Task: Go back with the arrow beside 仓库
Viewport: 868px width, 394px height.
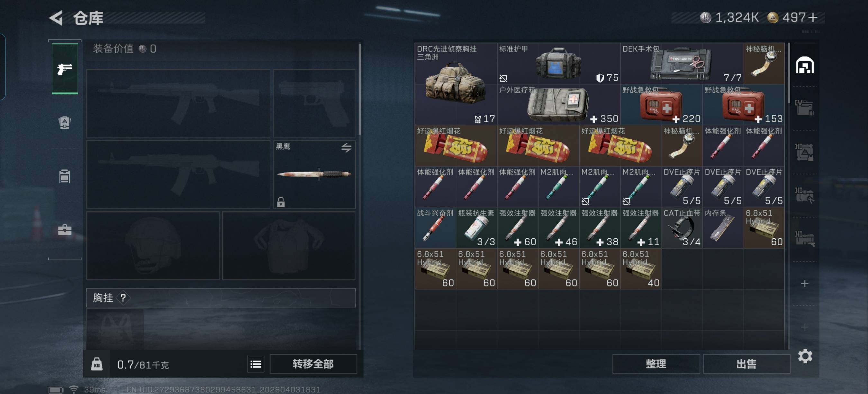Action: [56, 18]
